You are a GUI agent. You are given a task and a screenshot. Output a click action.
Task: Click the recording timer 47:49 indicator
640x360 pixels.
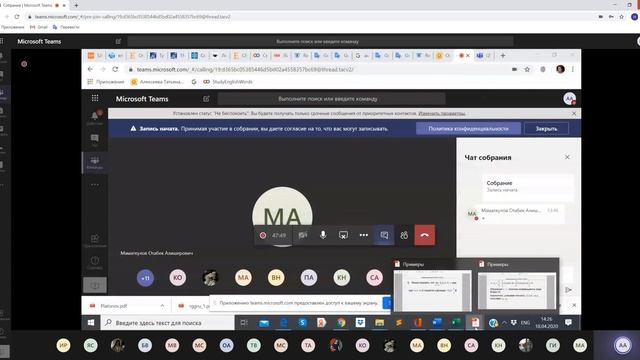(x=279, y=236)
